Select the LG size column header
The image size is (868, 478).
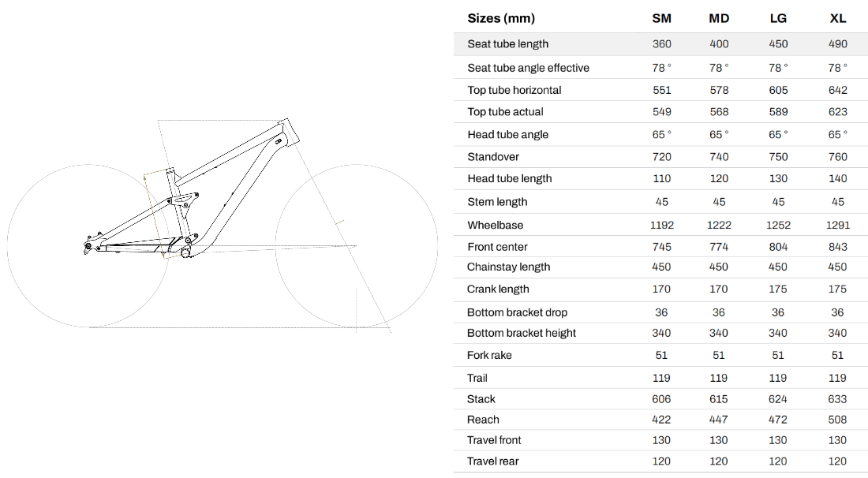tap(778, 18)
